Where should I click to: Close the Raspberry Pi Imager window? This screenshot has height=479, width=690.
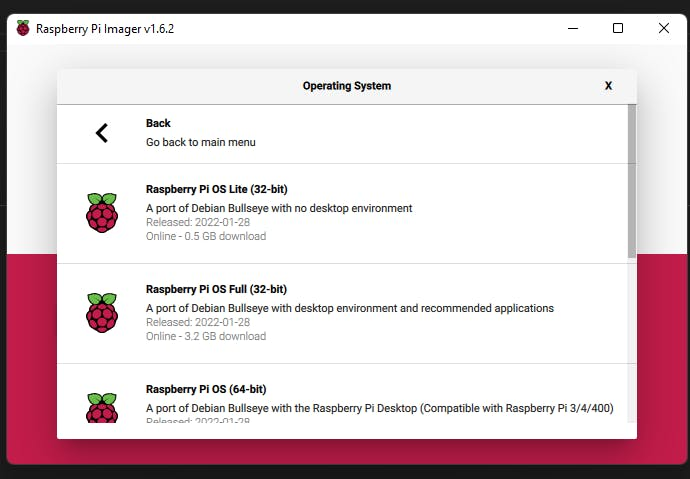[x=664, y=28]
